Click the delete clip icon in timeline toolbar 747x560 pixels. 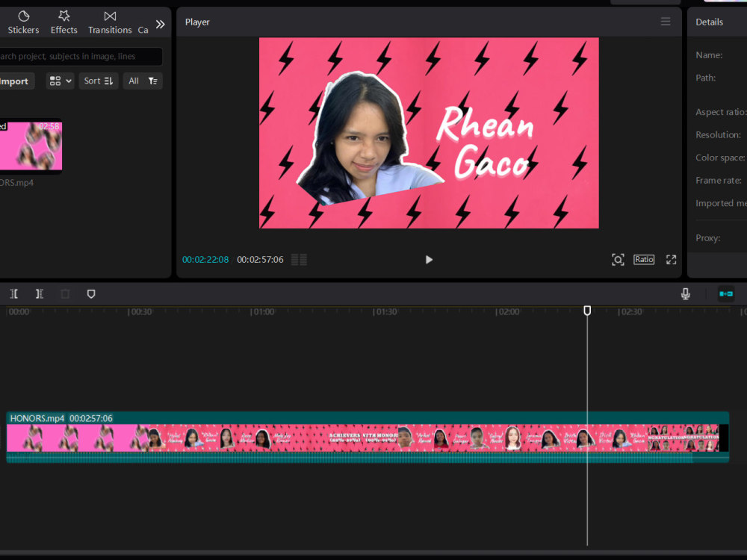[65, 293]
